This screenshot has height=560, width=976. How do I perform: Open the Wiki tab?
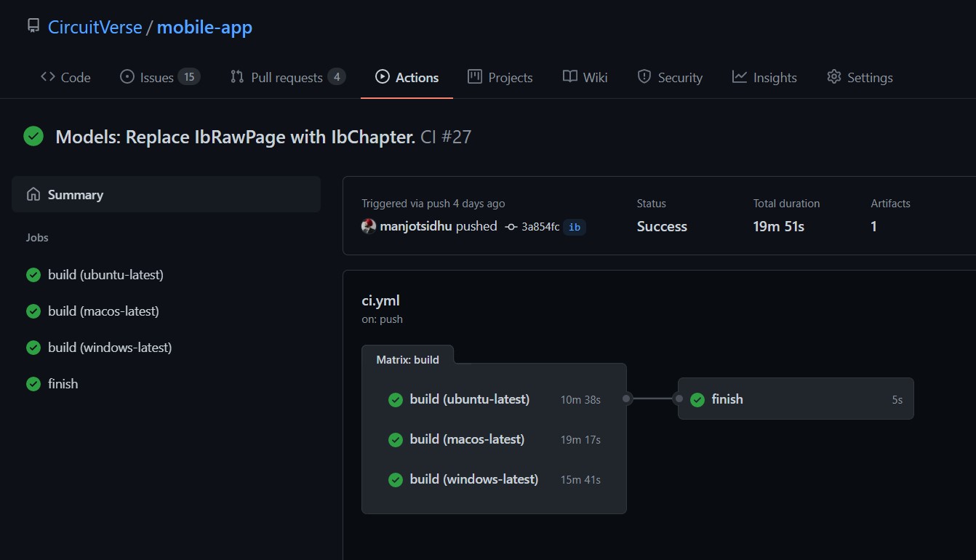click(585, 77)
